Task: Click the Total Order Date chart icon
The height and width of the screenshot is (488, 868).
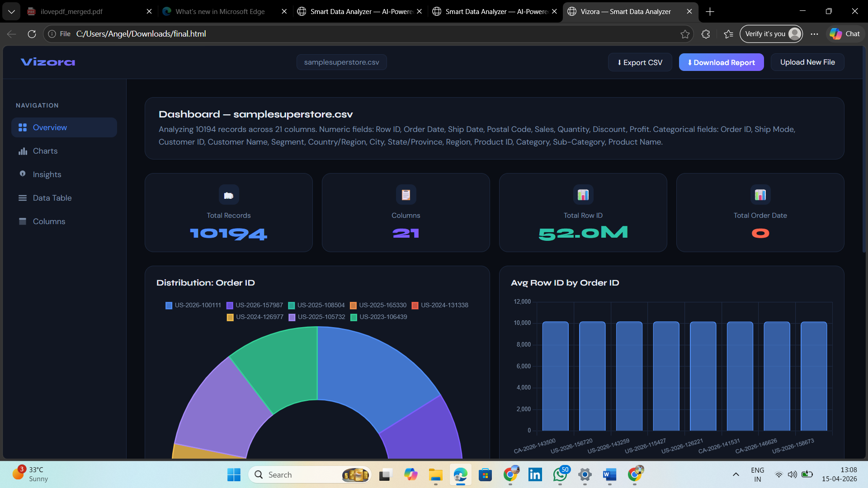Action: tap(760, 195)
